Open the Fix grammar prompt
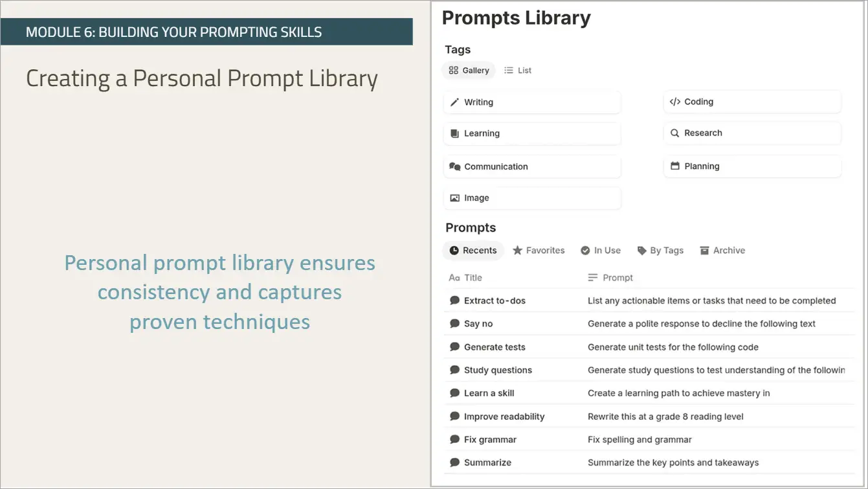 (x=490, y=440)
